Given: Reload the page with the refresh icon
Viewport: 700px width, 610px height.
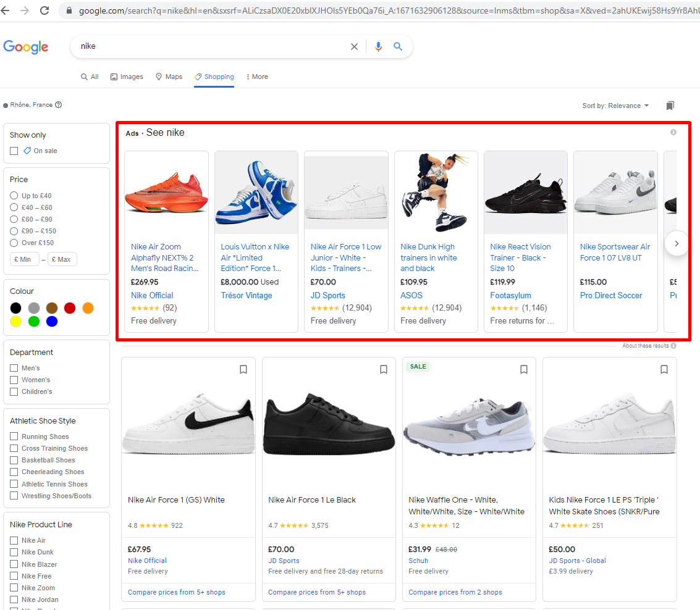Looking at the screenshot, I should pos(44,10).
